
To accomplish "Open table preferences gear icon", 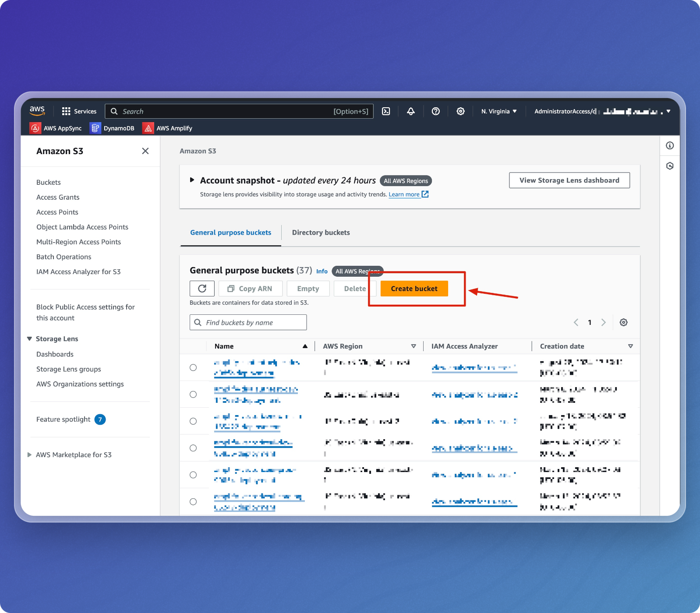I will 624,322.
